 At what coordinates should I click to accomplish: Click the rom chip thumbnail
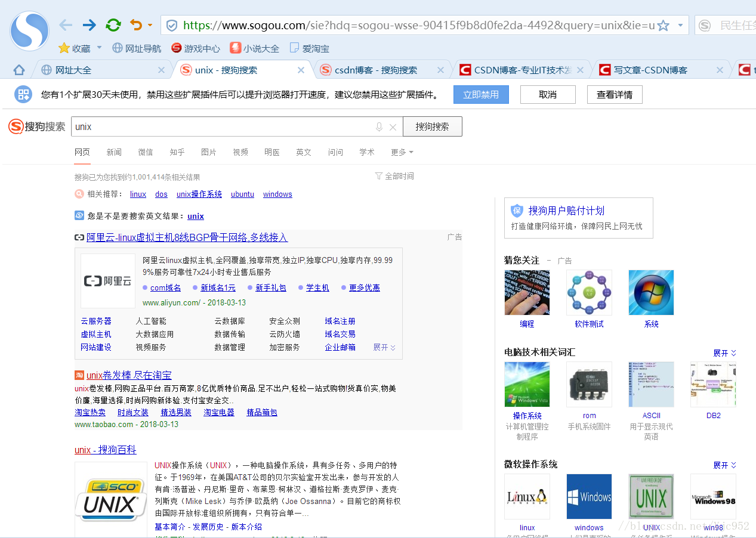pos(589,384)
